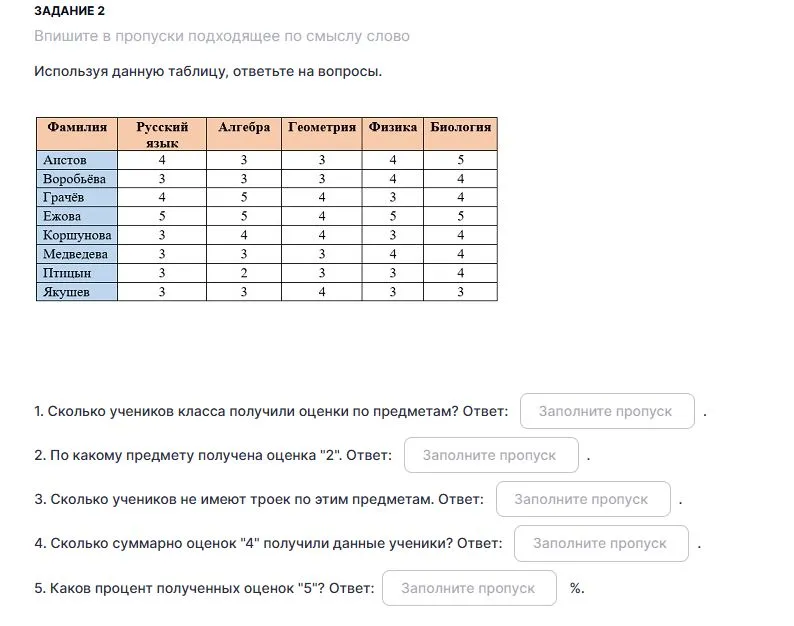Screen dimensions: 794x626
Task: Click the "ЗАДАНИЕ 2" heading
Action: coord(68,11)
